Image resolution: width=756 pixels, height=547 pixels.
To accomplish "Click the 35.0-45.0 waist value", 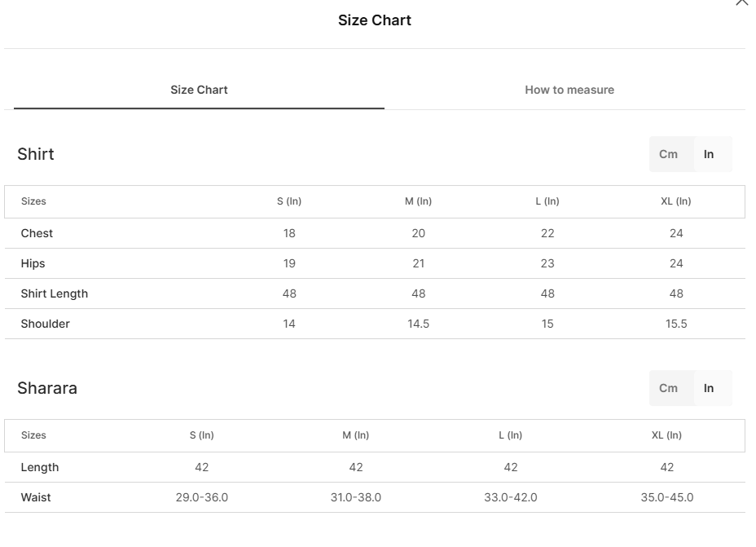I will [667, 497].
